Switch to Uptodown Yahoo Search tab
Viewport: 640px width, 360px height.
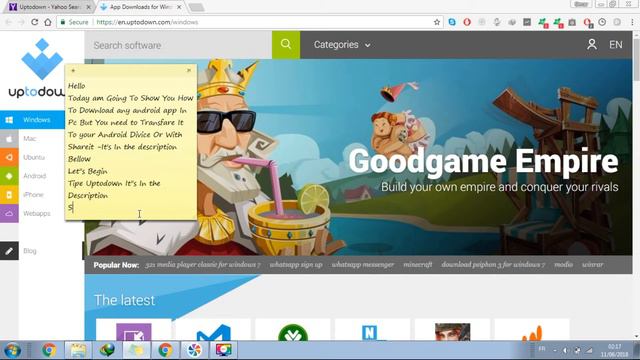49,7
